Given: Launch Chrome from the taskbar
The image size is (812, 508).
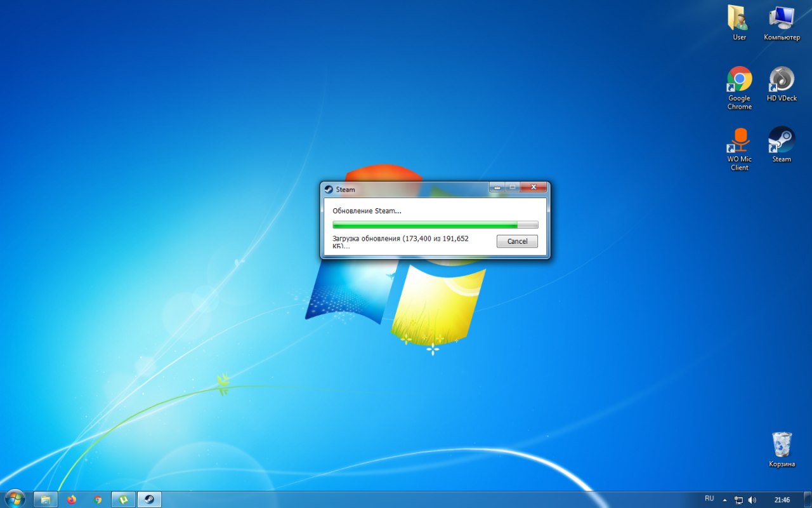Looking at the screenshot, I should tap(98, 500).
